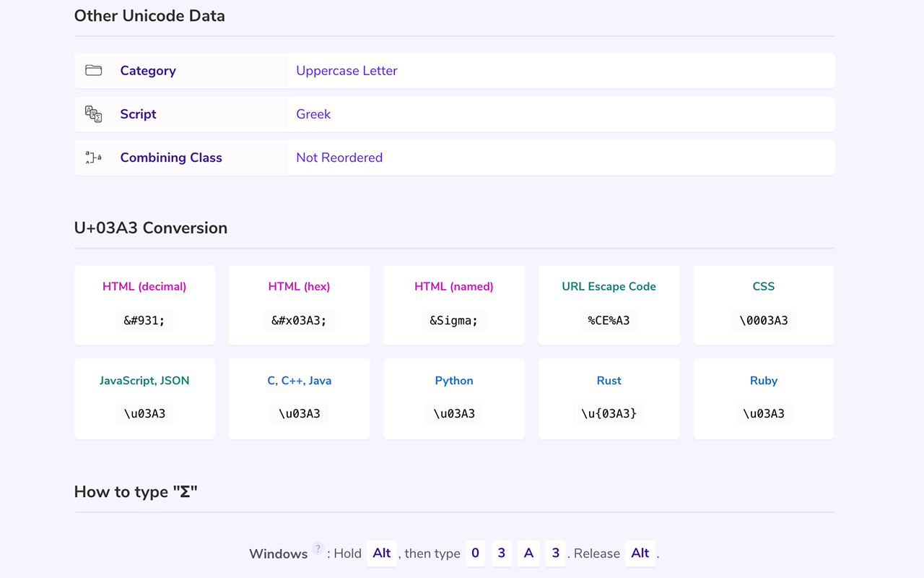Click the HTML (named) card title
924x578 pixels.
click(454, 287)
